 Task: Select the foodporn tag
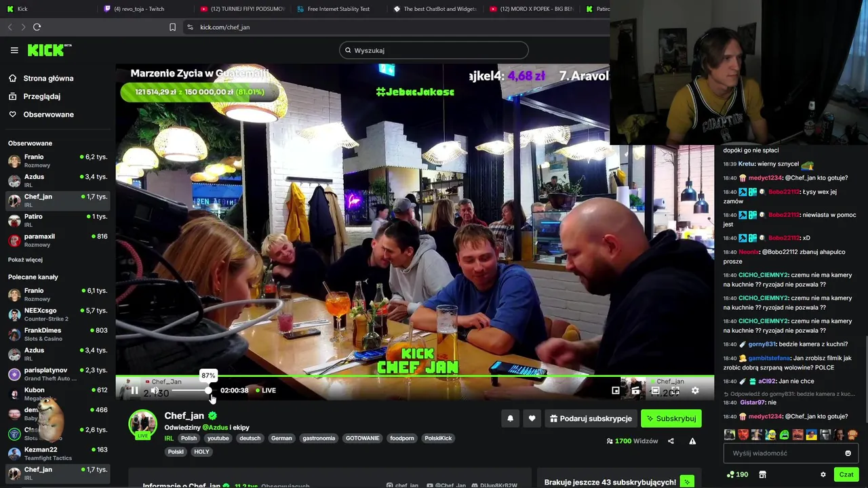pos(401,439)
